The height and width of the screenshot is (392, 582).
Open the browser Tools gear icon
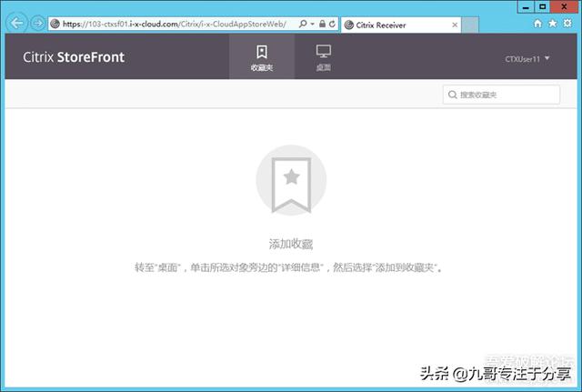pyautogui.click(x=567, y=24)
